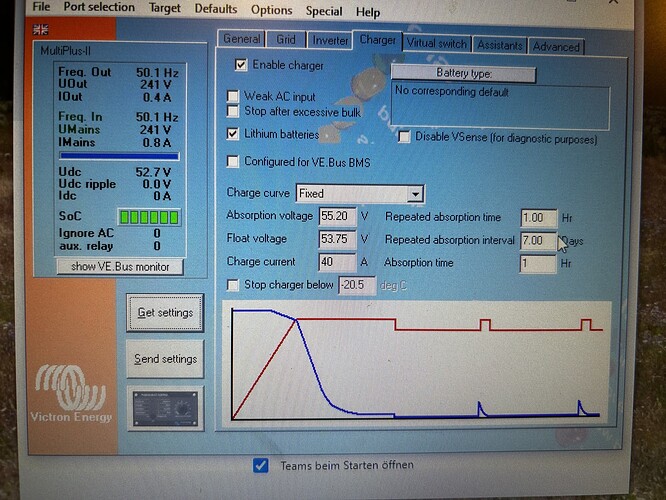Click the SoC green level bar
The height and width of the screenshot is (500, 666).
[x=149, y=217]
